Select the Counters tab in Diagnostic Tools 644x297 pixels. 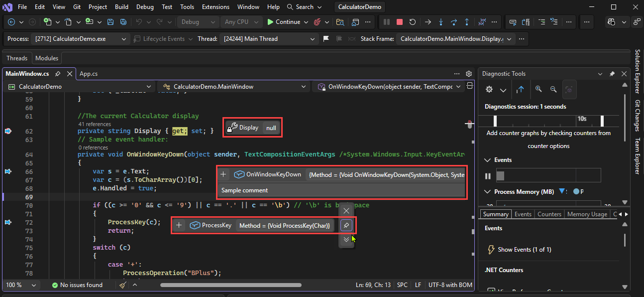point(549,214)
